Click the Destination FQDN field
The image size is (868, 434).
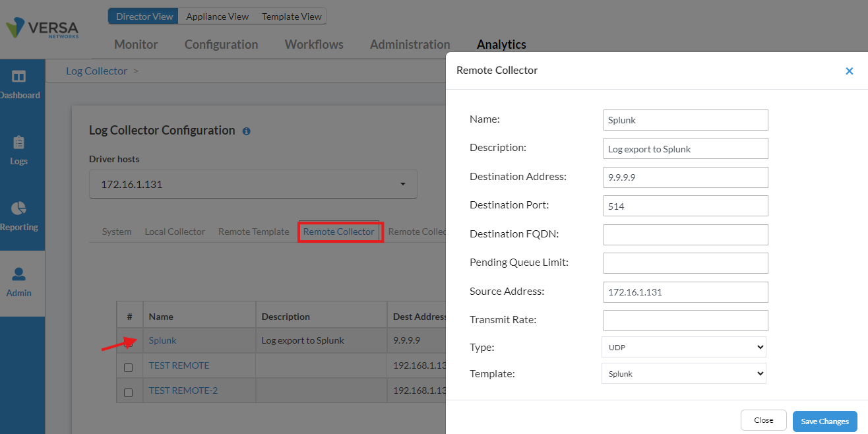coord(686,235)
